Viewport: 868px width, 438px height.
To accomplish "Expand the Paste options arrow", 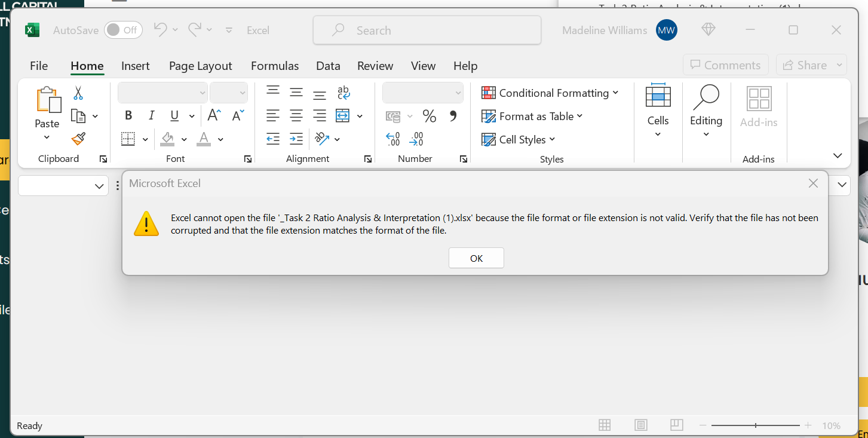I will (x=47, y=137).
